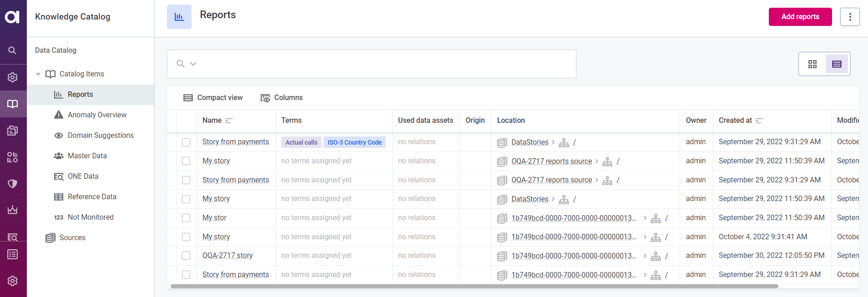The width and height of the screenshot is (868, 297).
Task: Open the three-dot more options menu
Action: point(849,17)
